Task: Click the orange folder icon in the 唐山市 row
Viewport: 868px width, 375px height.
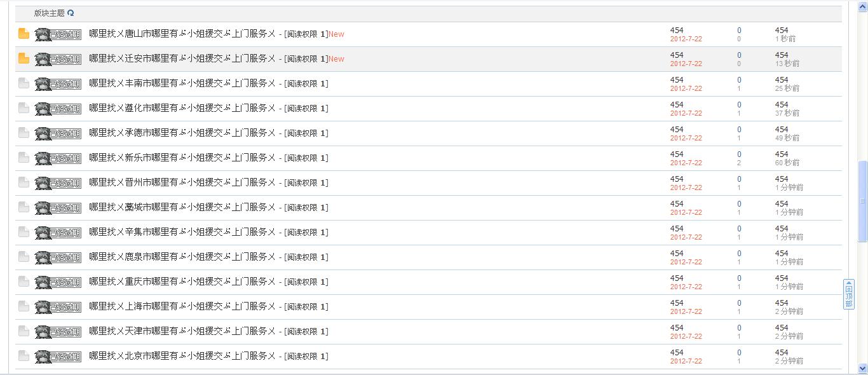Action: coord(24,34)
